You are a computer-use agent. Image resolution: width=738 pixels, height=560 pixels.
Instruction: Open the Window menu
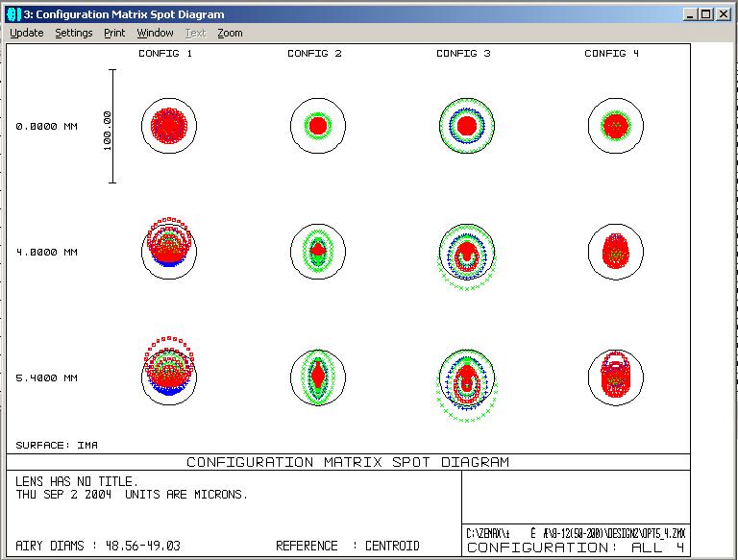pyautogui.click(x=155, y=33)
